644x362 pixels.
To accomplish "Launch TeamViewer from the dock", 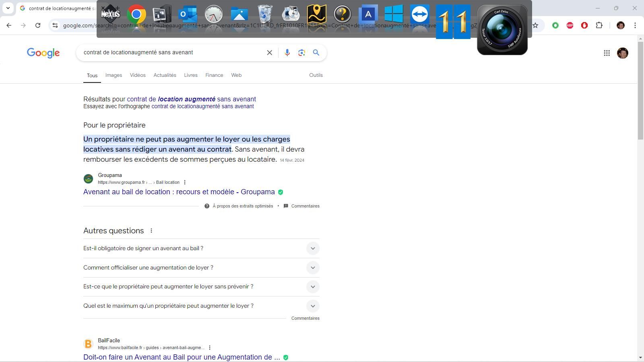I will click(420, 14).
